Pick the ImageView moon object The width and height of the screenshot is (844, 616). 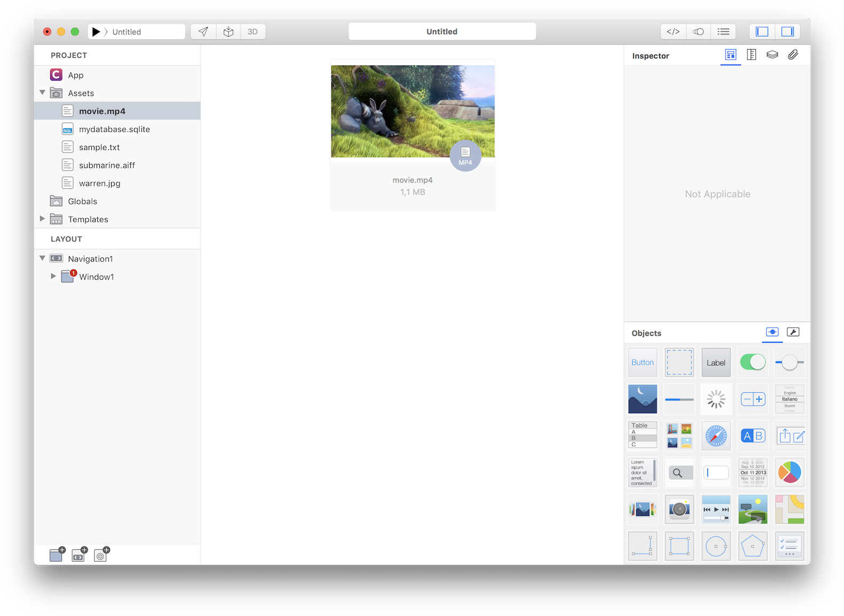click(643, 399)
